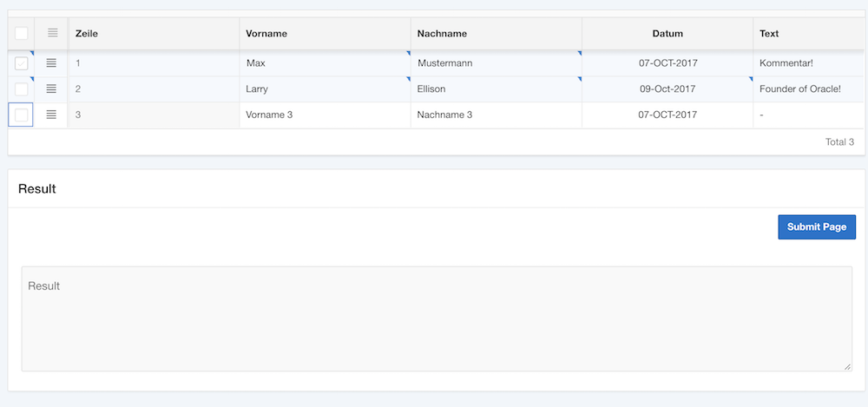Select all rows with header checkbox

[x=22, y=34]
